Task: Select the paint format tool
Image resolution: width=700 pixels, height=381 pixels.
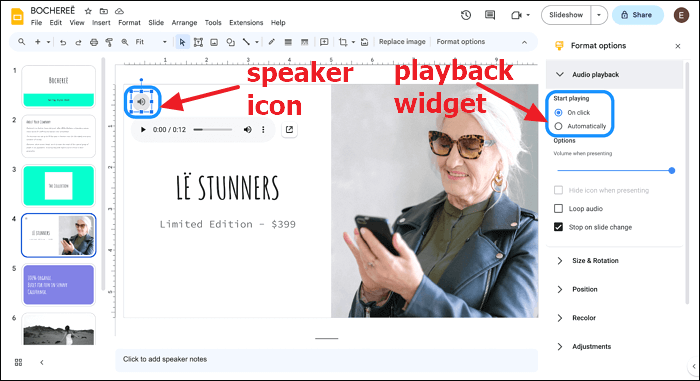Action: tap(109, 42)
